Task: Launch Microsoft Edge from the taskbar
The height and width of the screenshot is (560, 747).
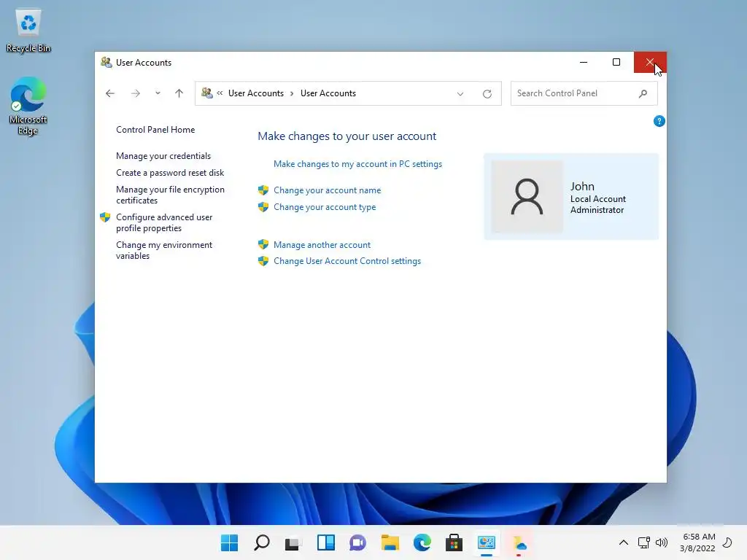Action: (x=422, y=542)
